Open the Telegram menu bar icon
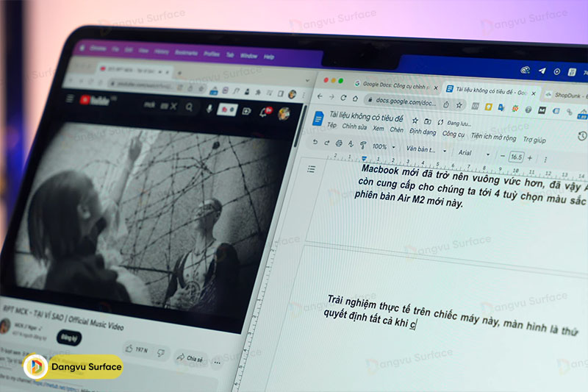 [542, 71]
